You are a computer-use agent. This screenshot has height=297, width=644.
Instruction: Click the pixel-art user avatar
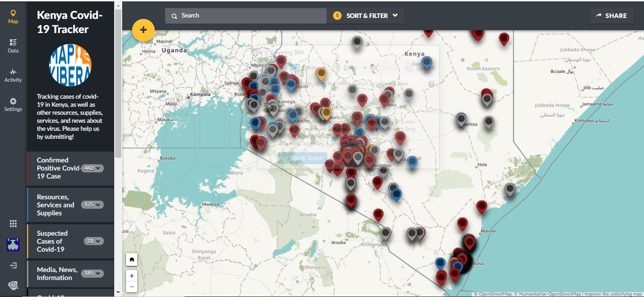(x=13, y=244)
